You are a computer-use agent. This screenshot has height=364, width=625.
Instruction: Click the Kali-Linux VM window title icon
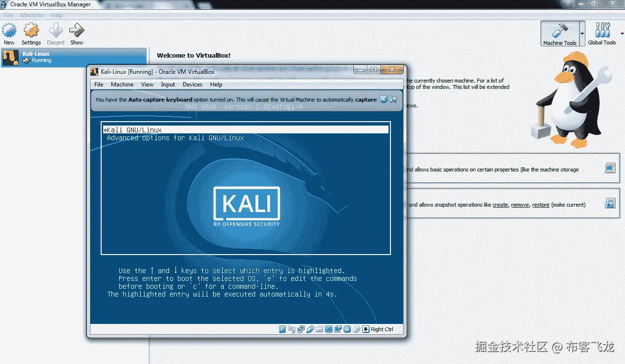click(x=95, y=71)
